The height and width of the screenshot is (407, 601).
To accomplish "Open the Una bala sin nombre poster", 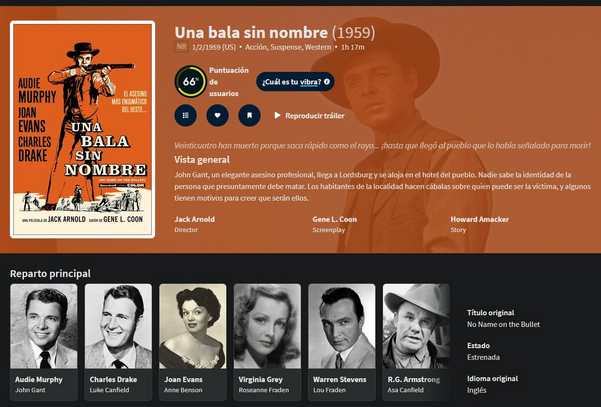I will click(82, 130).
